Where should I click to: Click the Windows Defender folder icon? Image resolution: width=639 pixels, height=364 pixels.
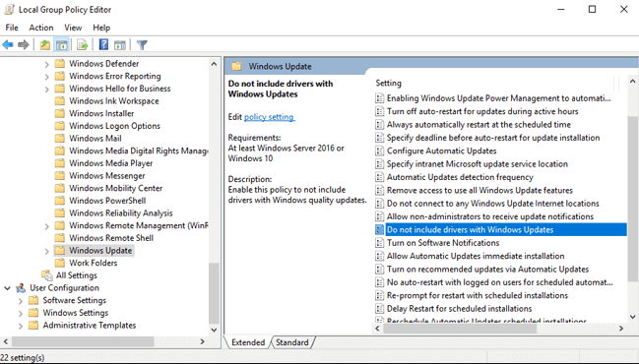tap(59, 64)
